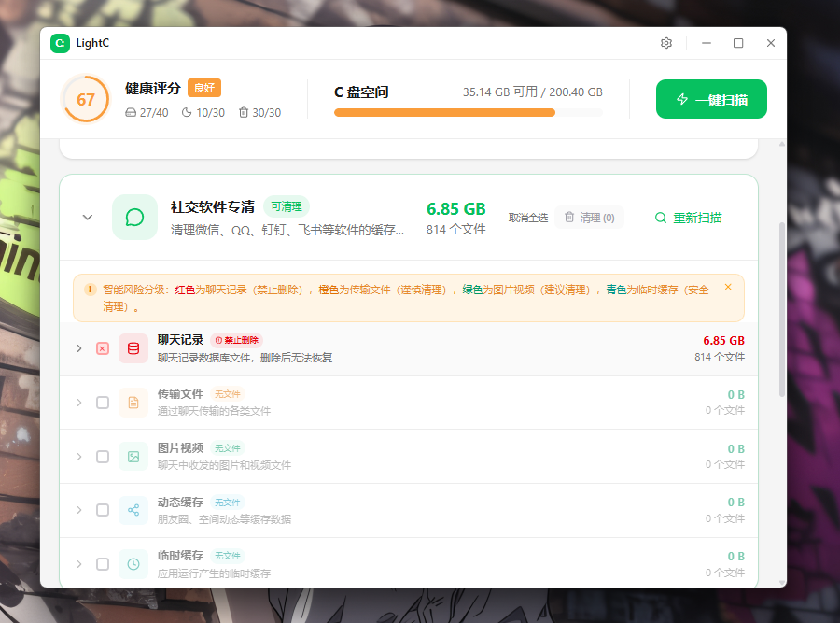Expand the 图片视频 row
The height and width of the screenshot is (623, 840).
(79, 457)
